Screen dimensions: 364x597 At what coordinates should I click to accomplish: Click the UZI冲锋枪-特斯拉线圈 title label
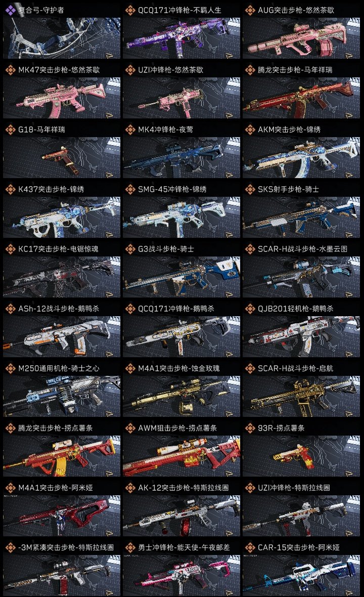click(x=294, y=488)
